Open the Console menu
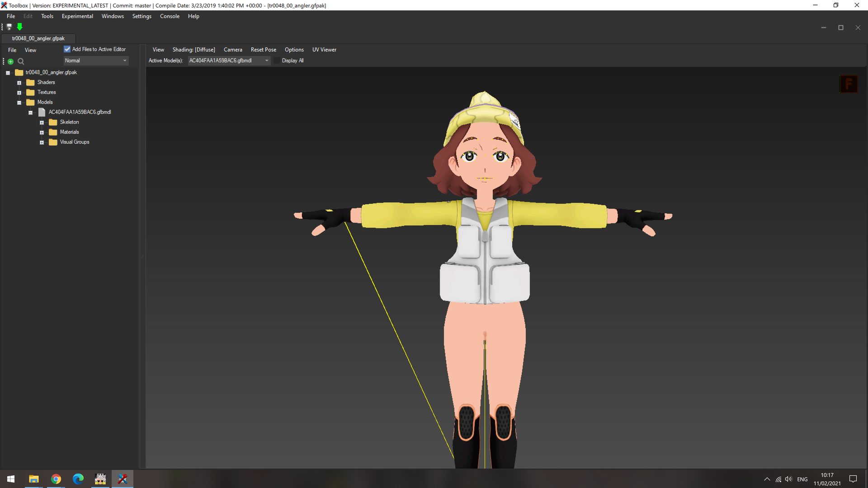Image resolution: width=868 pixels, height=488 pixels. (x=170, y=16)
